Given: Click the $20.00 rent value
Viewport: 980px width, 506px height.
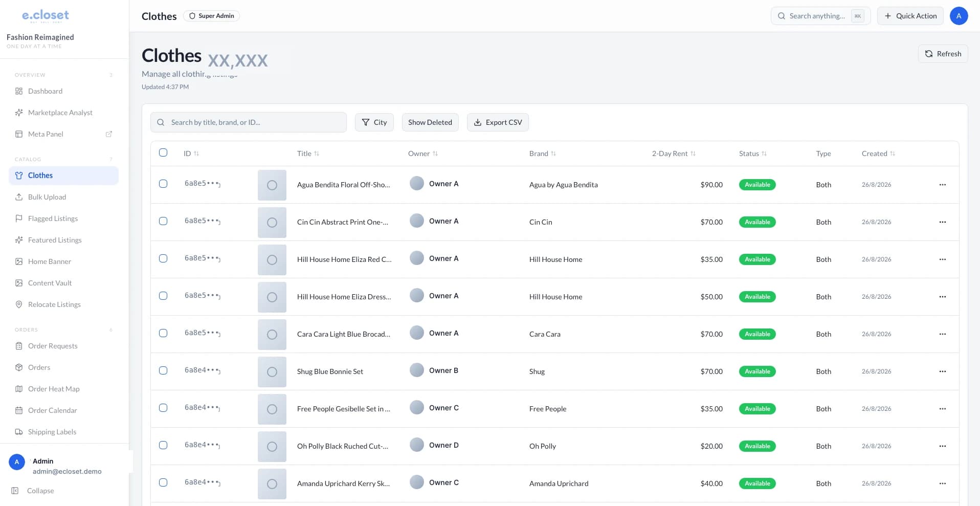Looking at the screenshot, I should click(x=711, y=446).
